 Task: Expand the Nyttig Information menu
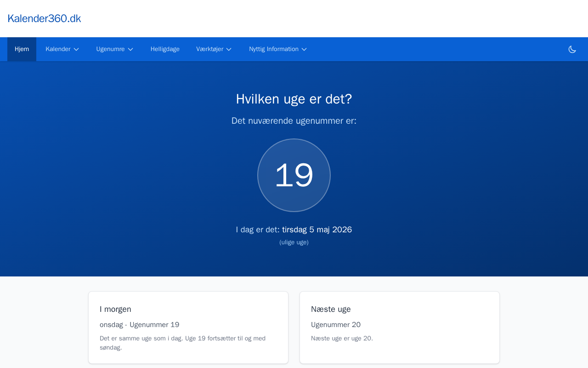277,49
